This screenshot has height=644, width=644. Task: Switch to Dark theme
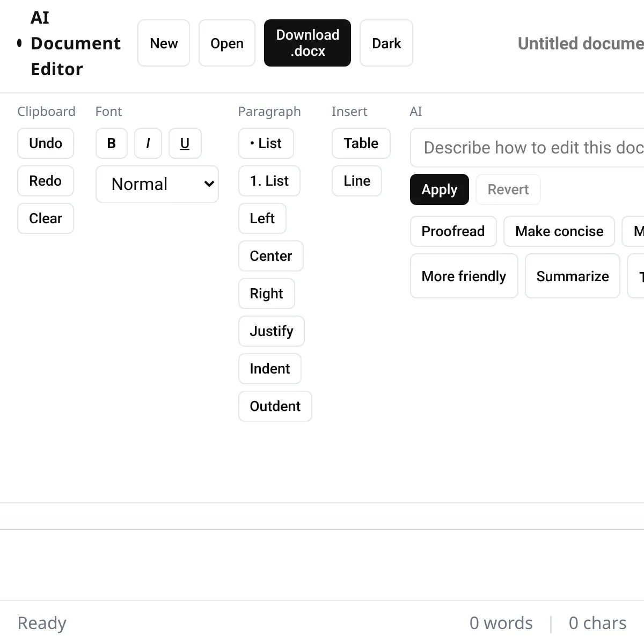[386, 43]
